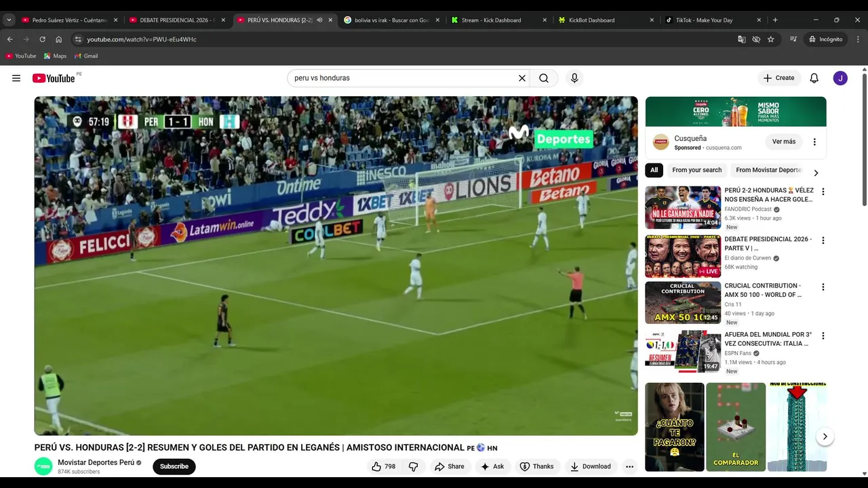
Task: Click Ver más on the Cusqueña ad
Action: (x=784, y=142)
